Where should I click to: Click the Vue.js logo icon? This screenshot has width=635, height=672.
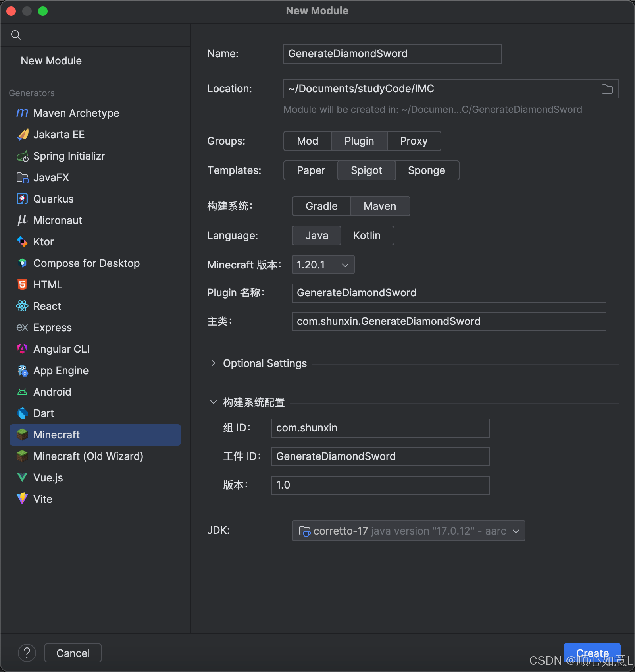tap(22, 478)
